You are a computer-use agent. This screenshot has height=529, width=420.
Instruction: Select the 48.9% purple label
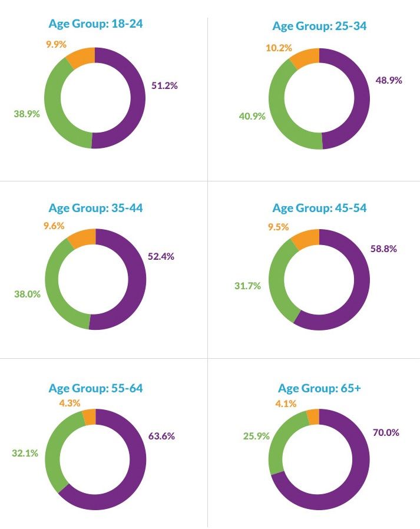pyautogui.click(x=389, y=80)
